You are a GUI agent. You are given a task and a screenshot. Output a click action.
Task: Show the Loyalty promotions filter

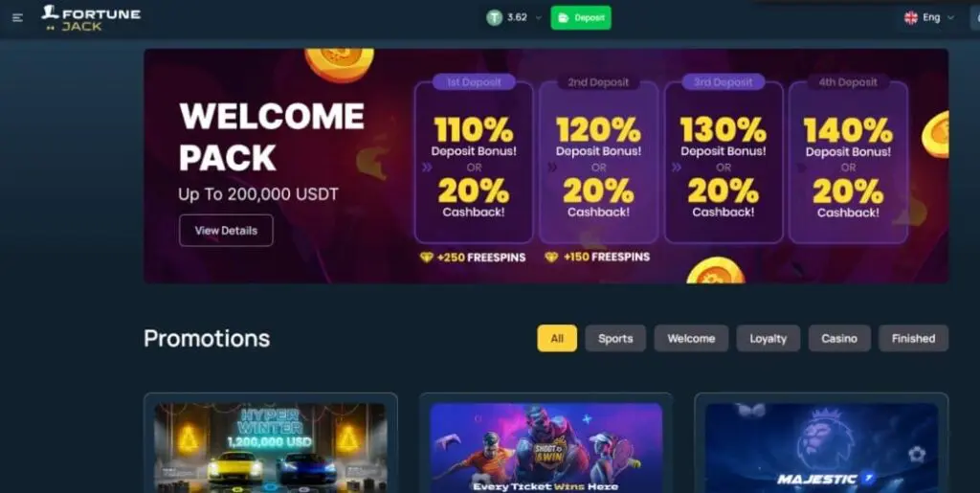tap(768, 338)
